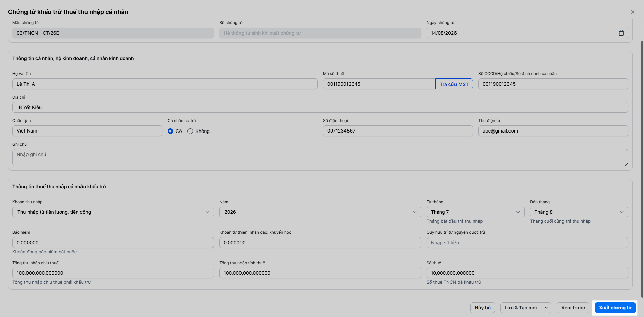Click the Hủy bỏ button
This screenshot has height=317, width=644.
coord(483,308)
